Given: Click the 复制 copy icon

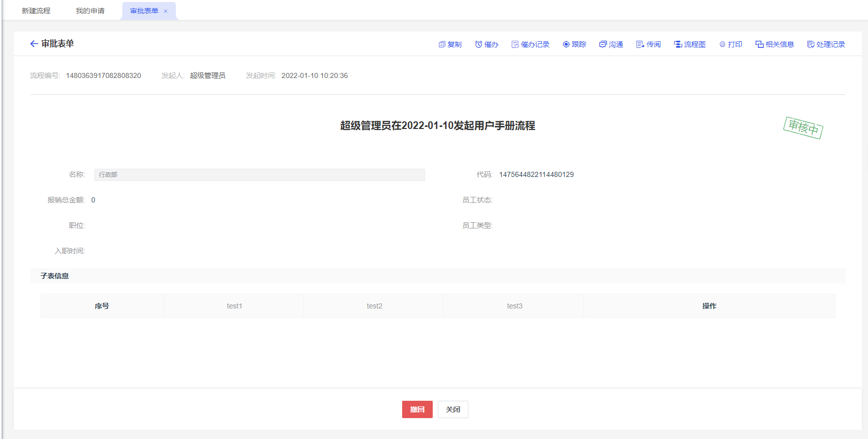Looking at the screenshot, I should [x=442, y=45].
